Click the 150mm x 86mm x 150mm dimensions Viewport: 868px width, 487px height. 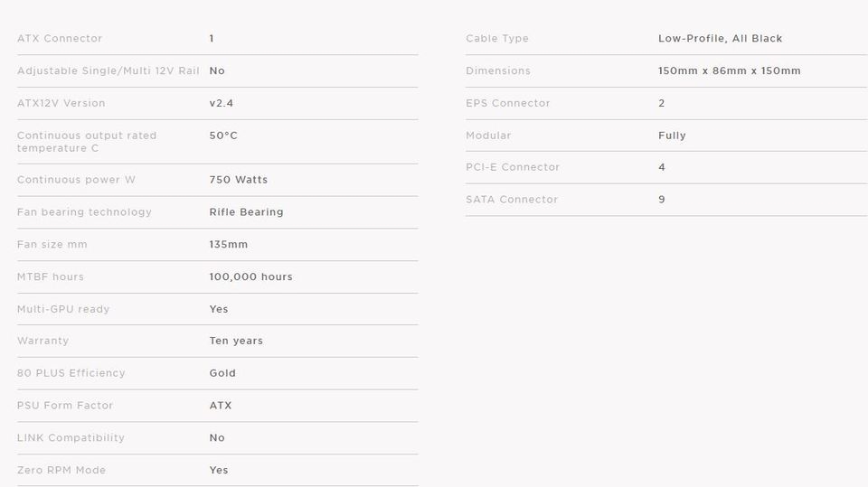pos(729,71)
